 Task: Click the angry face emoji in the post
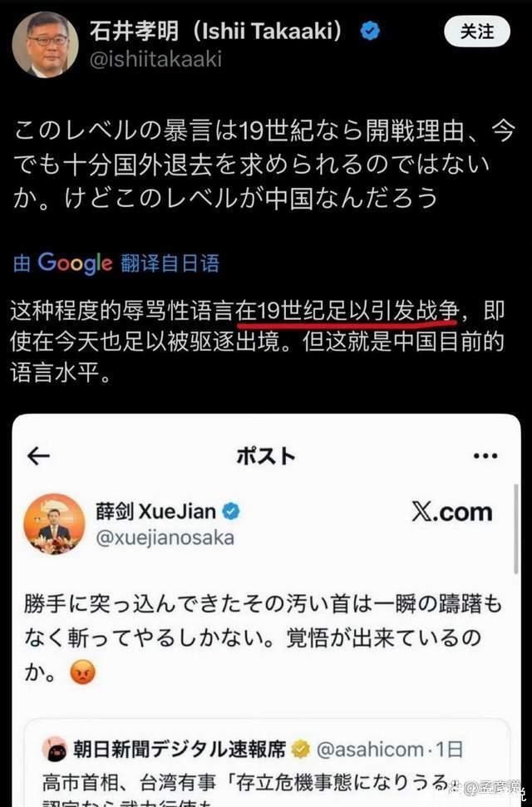point(83,672)
